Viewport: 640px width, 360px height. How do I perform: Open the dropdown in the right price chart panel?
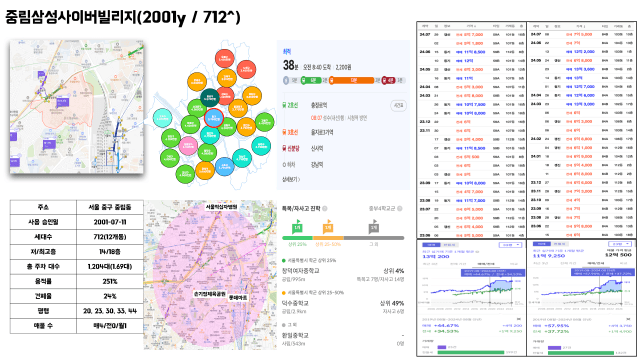620,244
